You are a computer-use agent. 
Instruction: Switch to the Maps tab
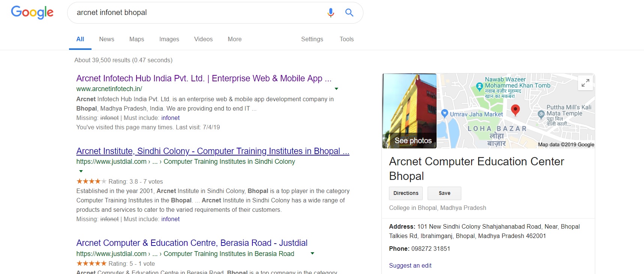(137, 39)
